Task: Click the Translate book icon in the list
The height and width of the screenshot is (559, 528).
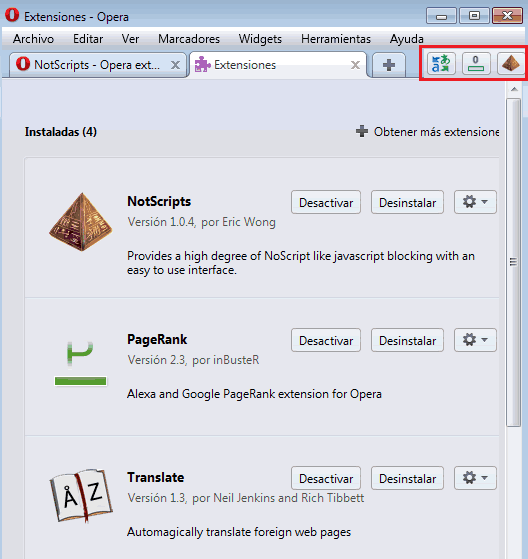Action: point(81,496)
